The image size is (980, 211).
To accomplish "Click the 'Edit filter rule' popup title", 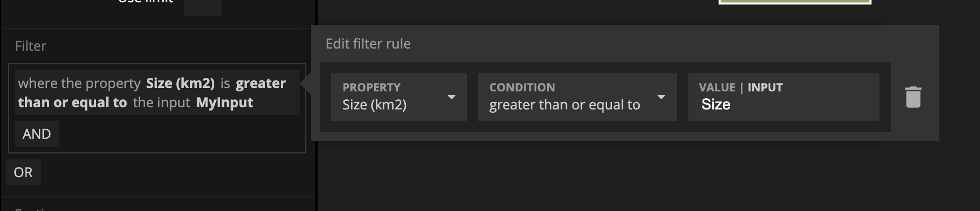I will coord(368,44).
